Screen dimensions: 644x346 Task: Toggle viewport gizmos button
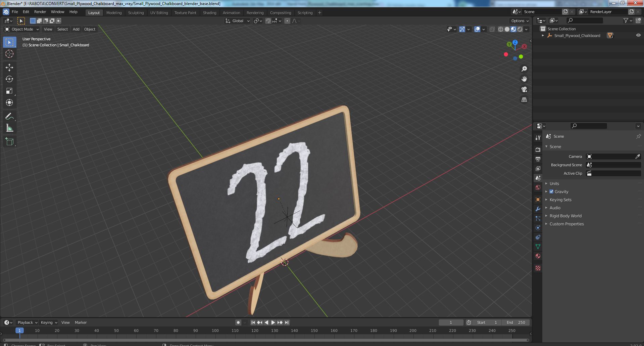(462, 29)
